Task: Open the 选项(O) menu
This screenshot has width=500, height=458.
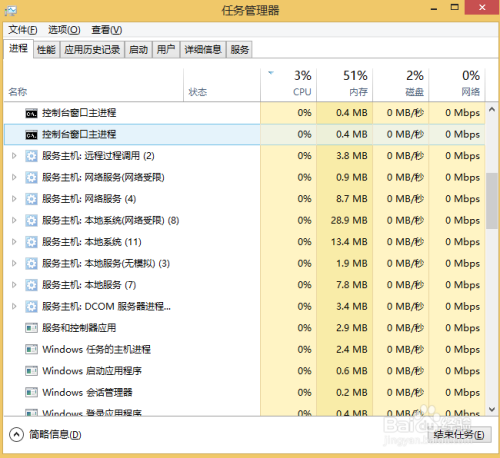Action: tap(64, 30)
